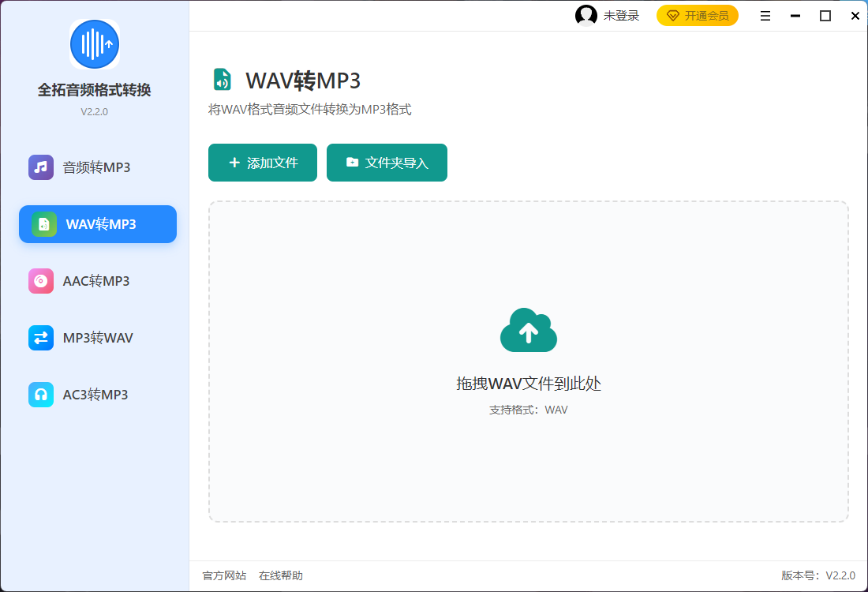The height and width of the screenshot is (592, 868).
Task: Open the hamburger menu in title bar
Action: click(765, 16)
